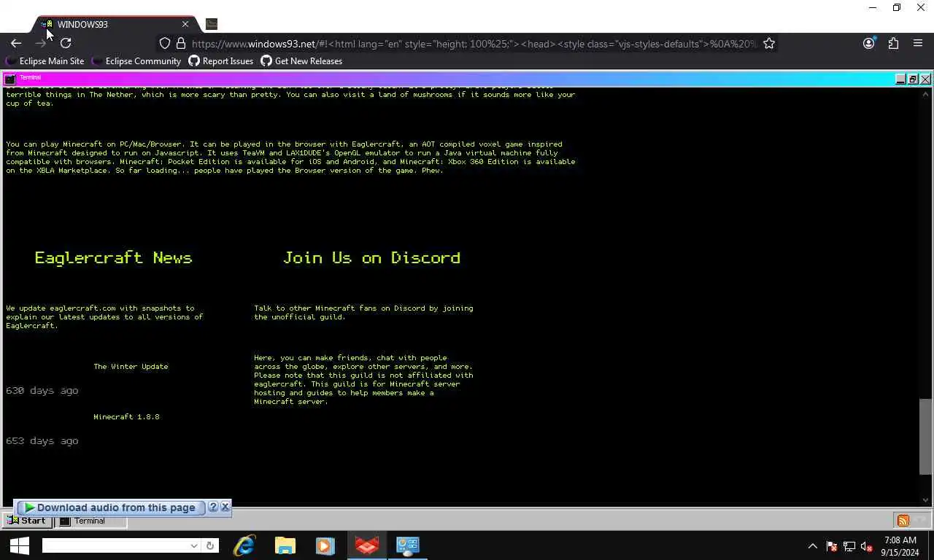This screenshot has width=934, height=560.
Task: Open the extensions puzzle icon
Action: click(893, 44)
